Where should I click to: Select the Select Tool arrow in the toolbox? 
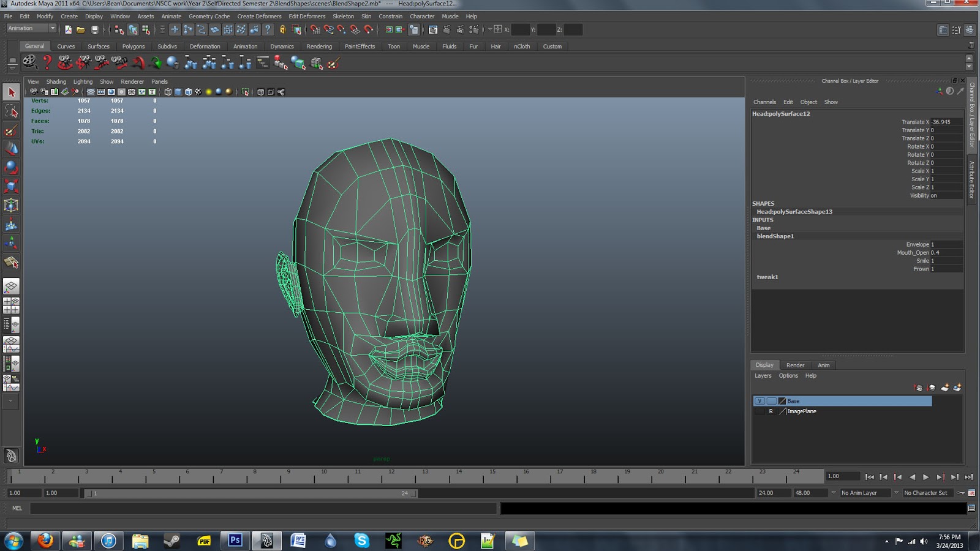(x=11, y=93)
